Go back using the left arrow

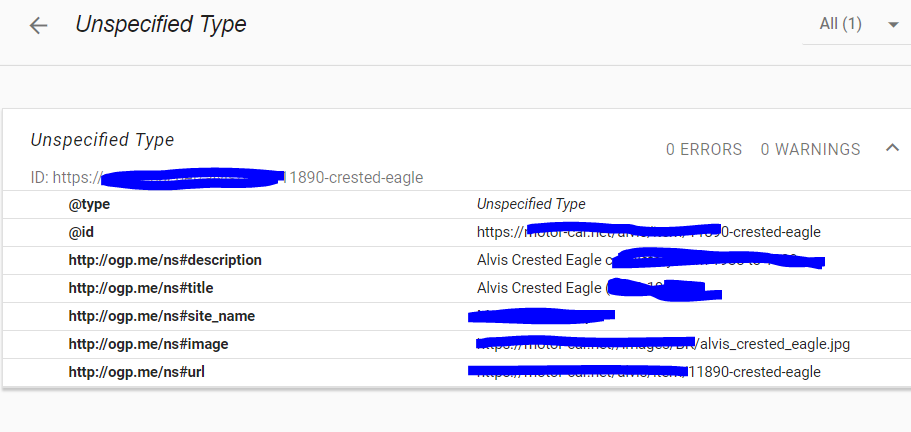coord(38,26)
